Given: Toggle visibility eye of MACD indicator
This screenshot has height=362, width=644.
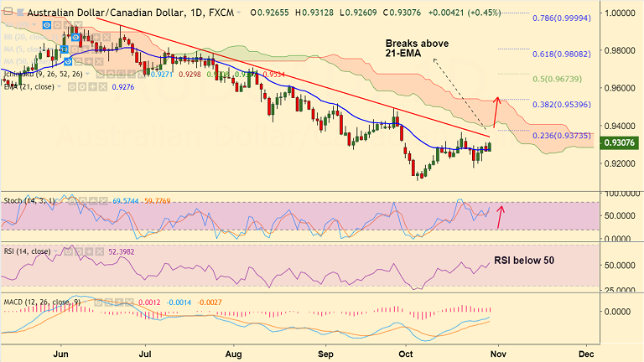Looking at the screenshot, I should 99,302.
